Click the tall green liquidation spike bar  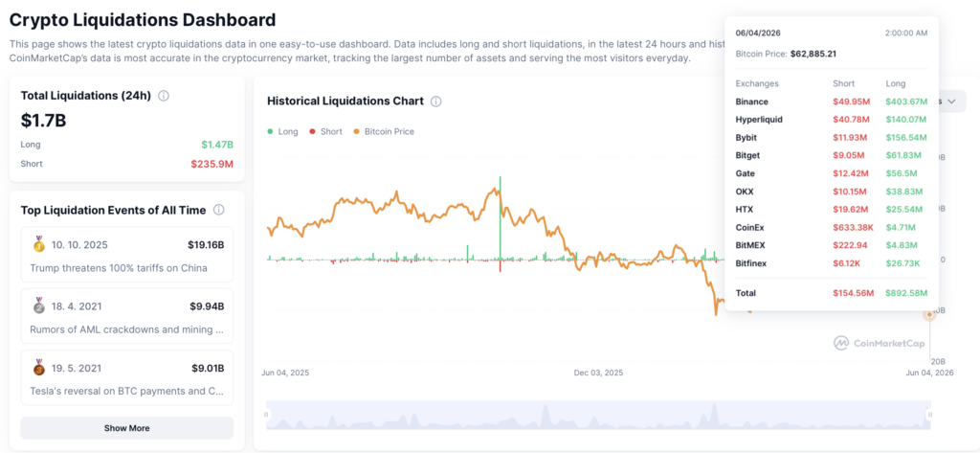click(500, 217)
